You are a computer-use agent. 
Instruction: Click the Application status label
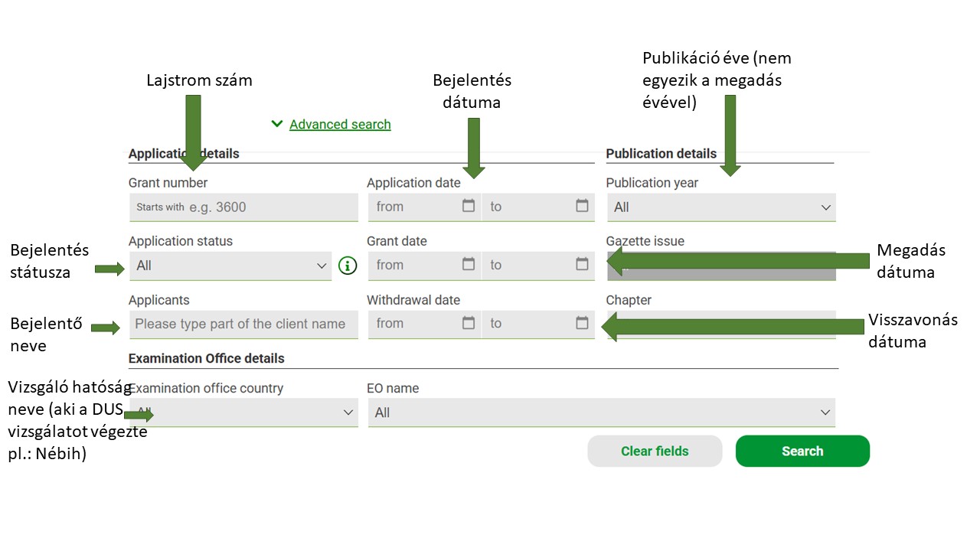[181, 241]
